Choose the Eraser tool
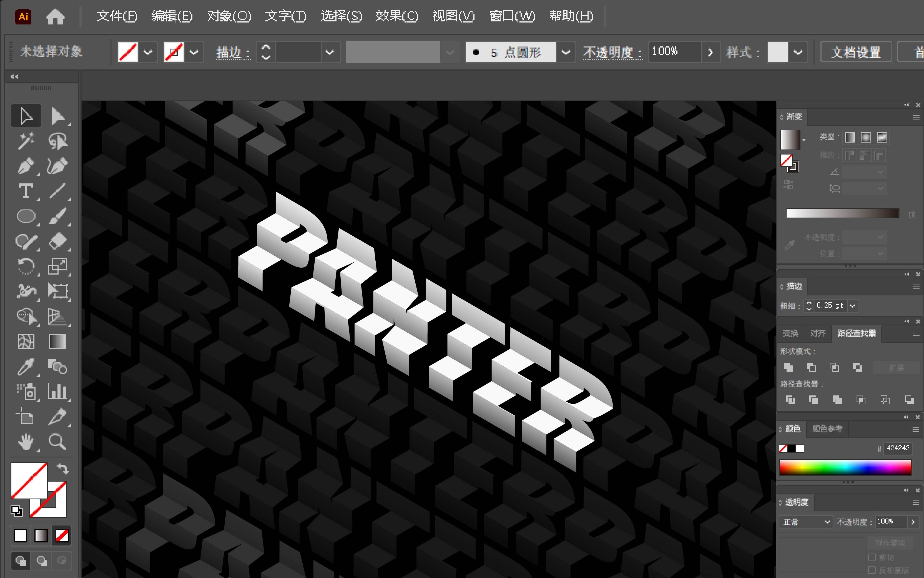Viewport: 924px width, 578px height. click(x=58, y=241)
